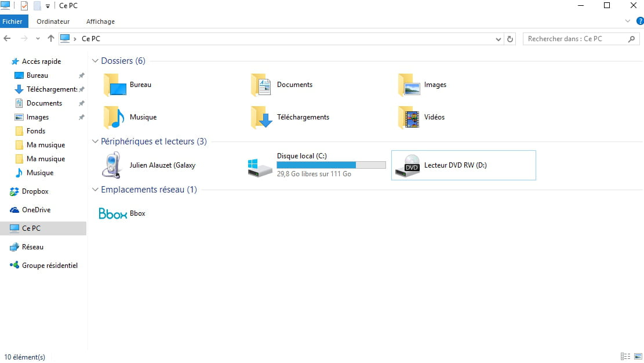Screen dimensions: 644x363
Task: Switch to the Affichage tab
Action: pos(100,21)
